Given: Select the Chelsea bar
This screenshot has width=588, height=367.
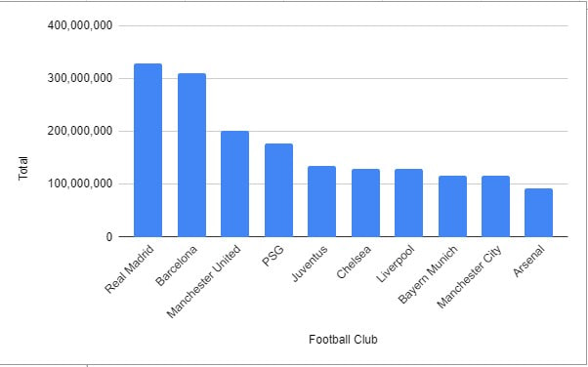Looking at the screenshot, I should click(x=365, y=203).
